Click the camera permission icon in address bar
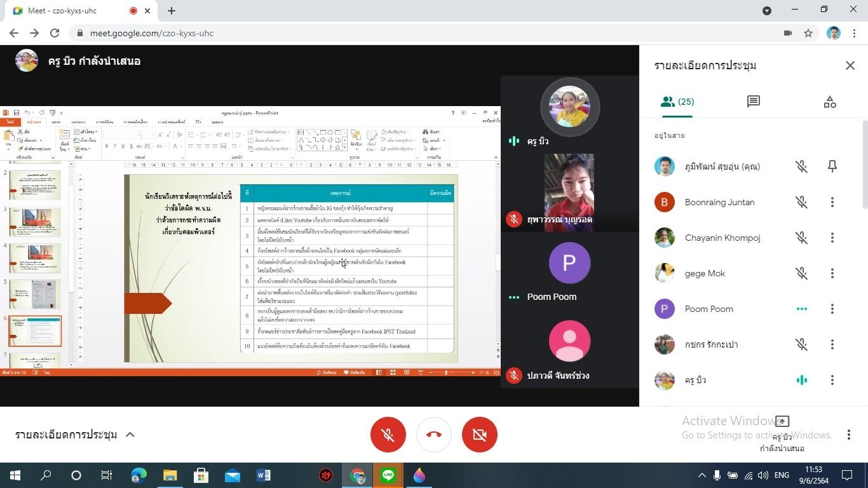Image resolution: width=868 pixels, height=488 pixels. [788, 33]
